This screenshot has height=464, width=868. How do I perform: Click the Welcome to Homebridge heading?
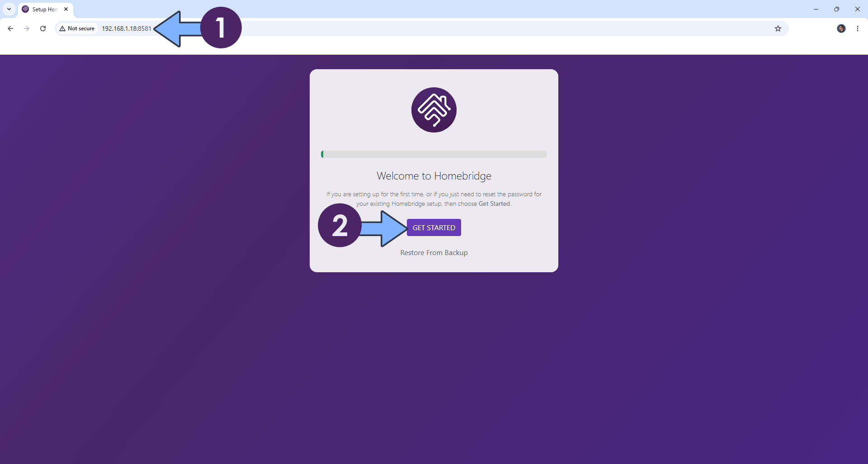pyautogui.click(x=434, y=176)
